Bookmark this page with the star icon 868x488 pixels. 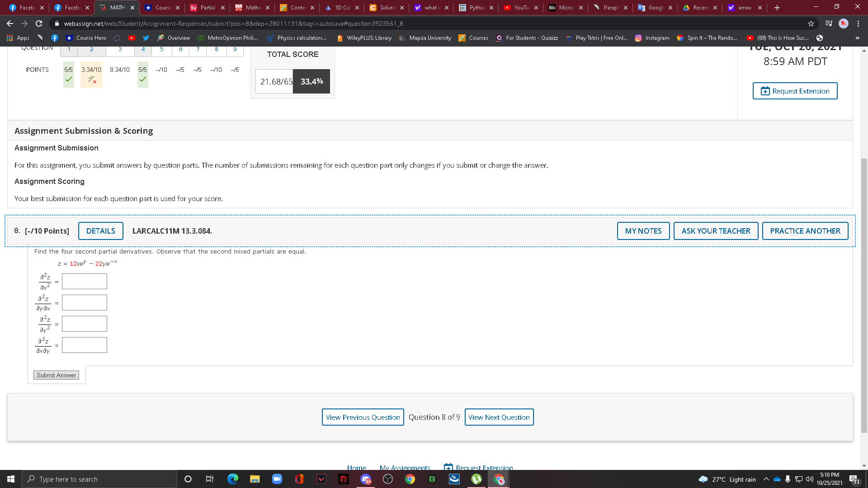tap(811, 23)
